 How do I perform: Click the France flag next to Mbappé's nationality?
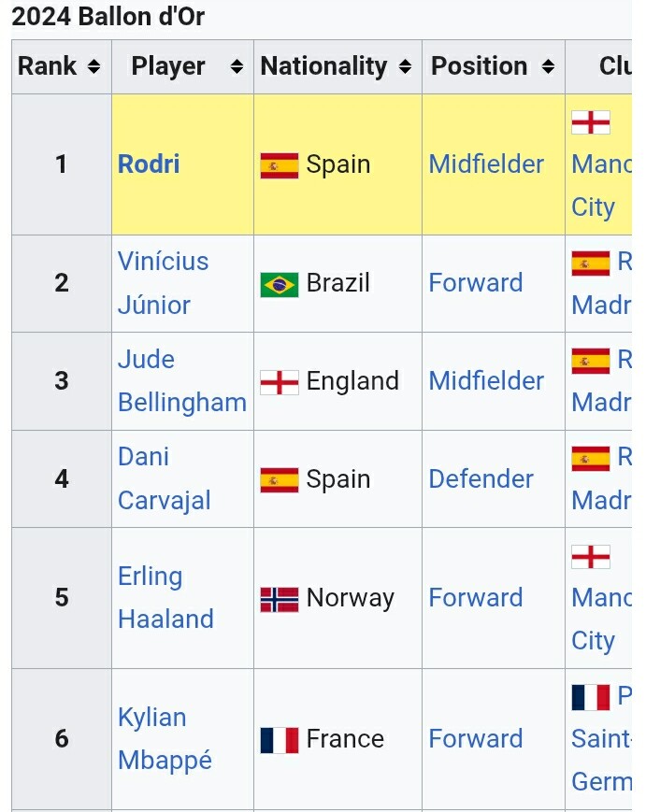(x=280, y=740)
